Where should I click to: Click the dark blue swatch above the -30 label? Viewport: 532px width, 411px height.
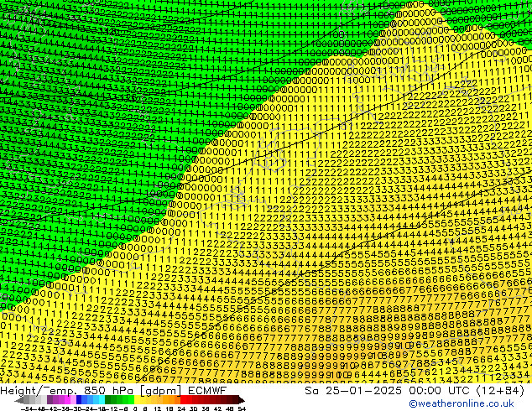(79, 400)
